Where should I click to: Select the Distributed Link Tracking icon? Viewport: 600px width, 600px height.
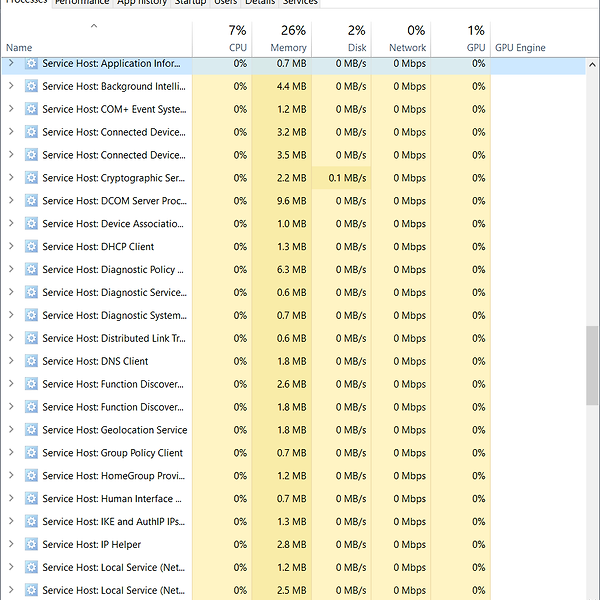coord(31,338)
